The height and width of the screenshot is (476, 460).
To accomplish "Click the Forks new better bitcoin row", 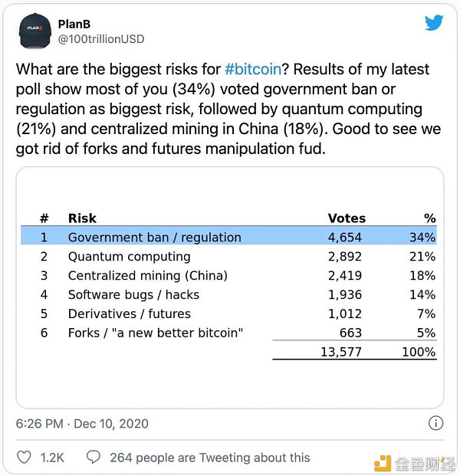I will [228, 333].
